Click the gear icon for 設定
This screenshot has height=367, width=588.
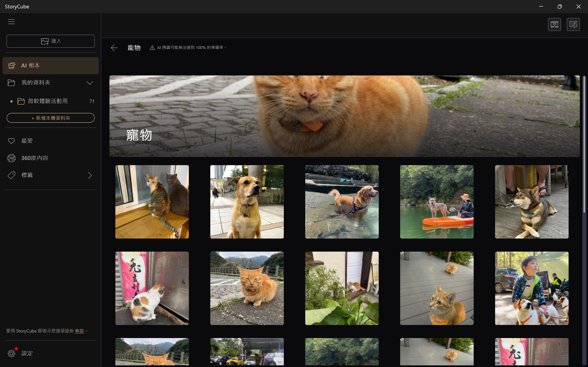(x=11, y=353)
